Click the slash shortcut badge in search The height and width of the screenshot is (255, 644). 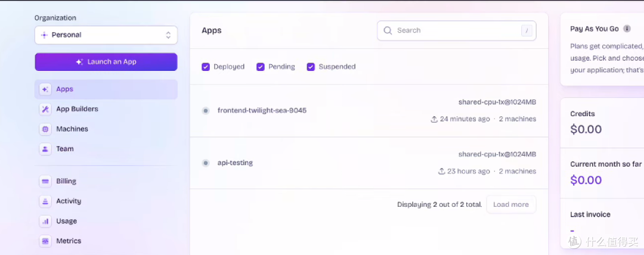(527, 30)
